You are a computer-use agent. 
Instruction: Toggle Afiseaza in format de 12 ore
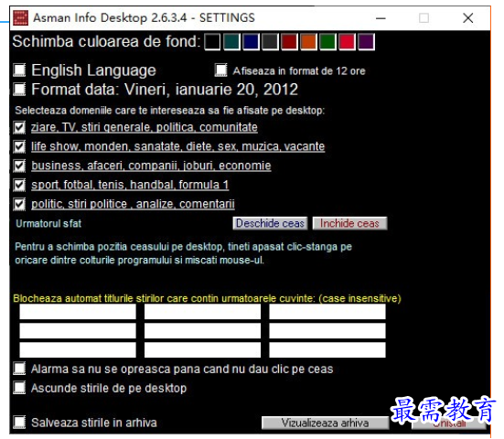(220, 70)
